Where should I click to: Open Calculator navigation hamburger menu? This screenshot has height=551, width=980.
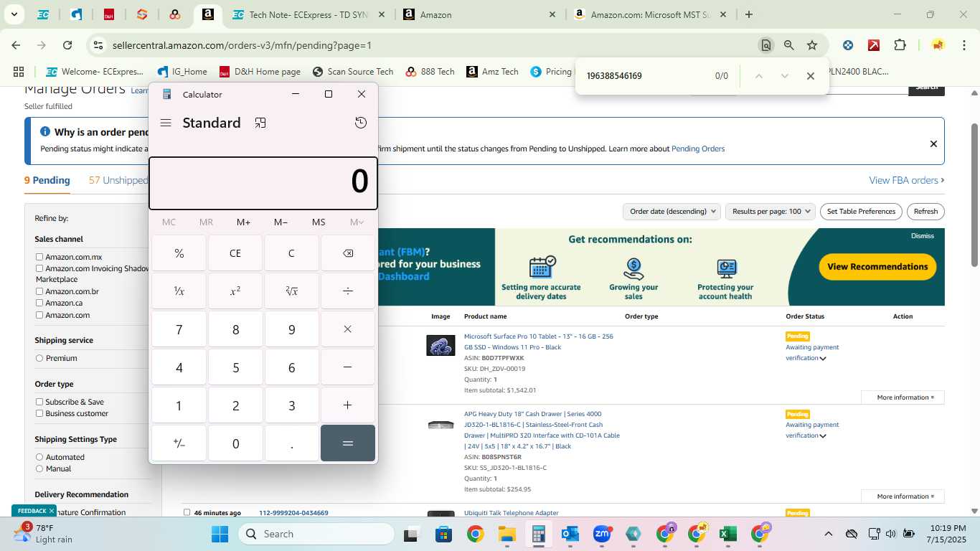pyautogui.click(x=166, y=123)
